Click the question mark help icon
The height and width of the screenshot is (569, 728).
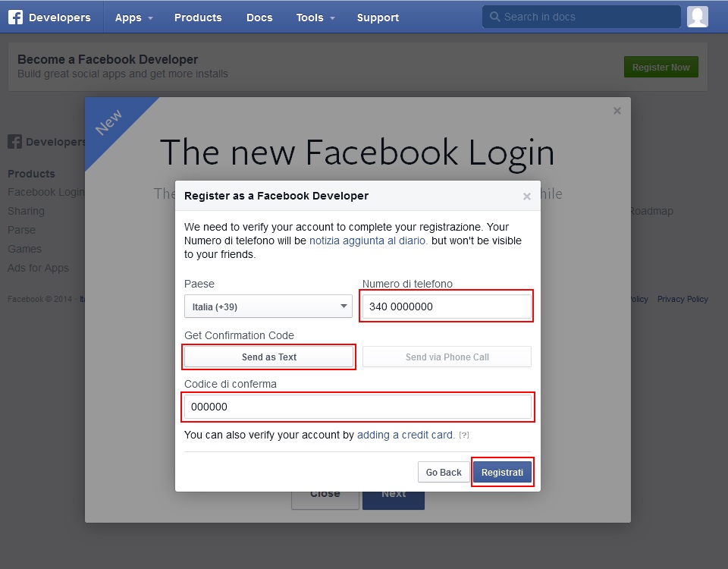tap(464, 435)
